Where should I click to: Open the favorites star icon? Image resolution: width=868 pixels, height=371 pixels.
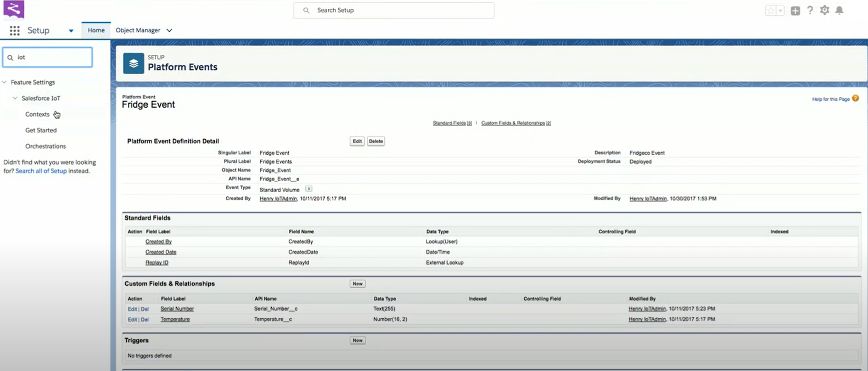coord(771,10)
